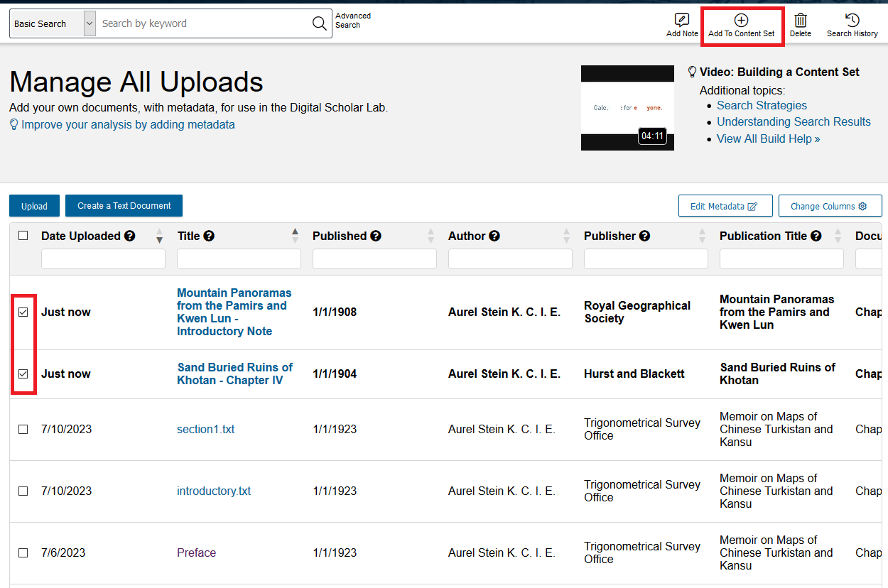Click inside the Author filter field
The width and height of the screenshot is (888, 588).
(x=509, y=258)
